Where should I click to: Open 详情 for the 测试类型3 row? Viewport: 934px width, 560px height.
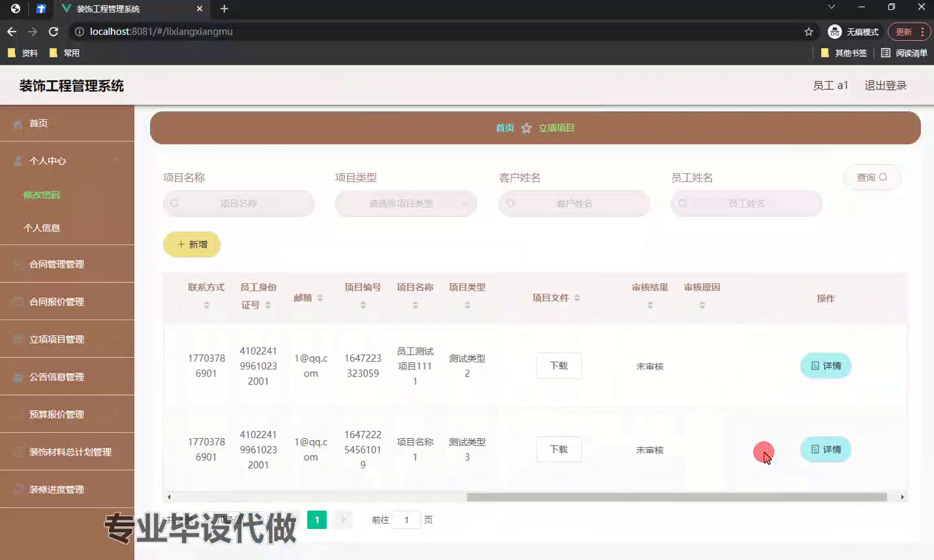pos(826,449)
